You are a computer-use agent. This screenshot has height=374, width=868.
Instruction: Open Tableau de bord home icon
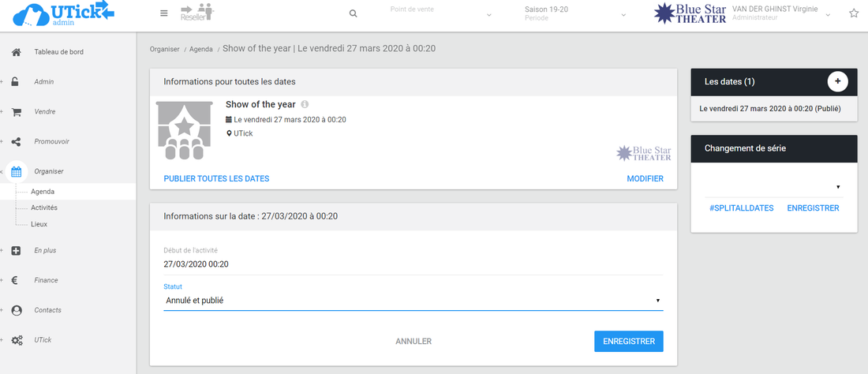tap(16, 52)
